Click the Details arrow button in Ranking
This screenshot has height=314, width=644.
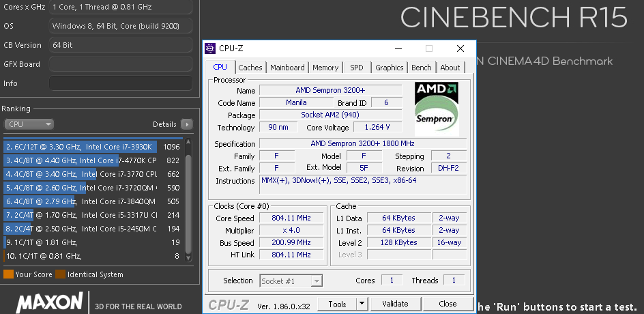tap(186, 124)
